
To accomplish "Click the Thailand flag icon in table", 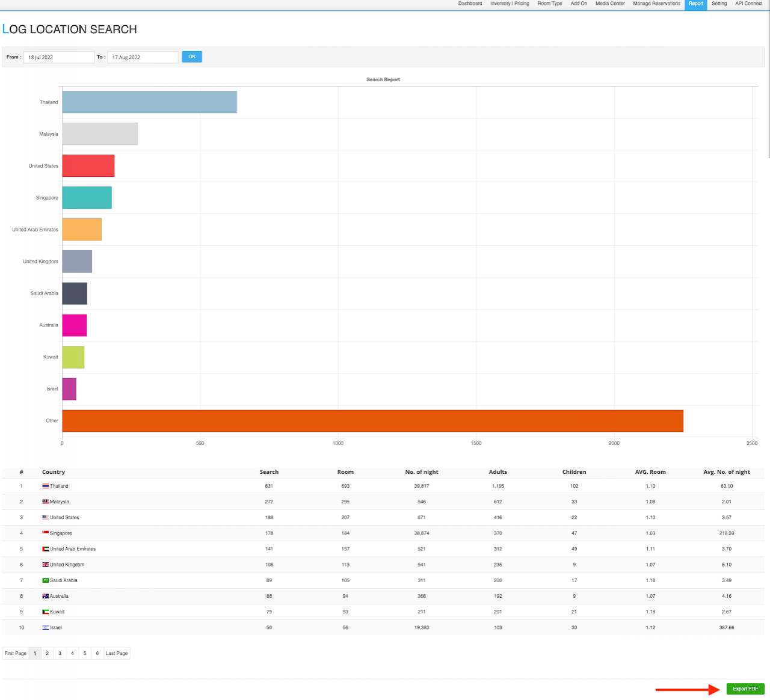I will tap(45, 486).
